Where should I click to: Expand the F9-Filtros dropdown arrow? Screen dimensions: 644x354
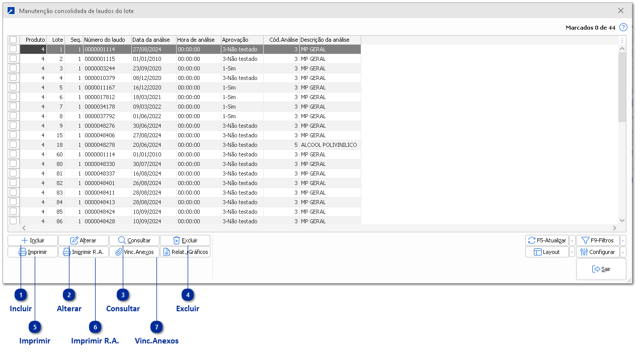click(623, 240)
